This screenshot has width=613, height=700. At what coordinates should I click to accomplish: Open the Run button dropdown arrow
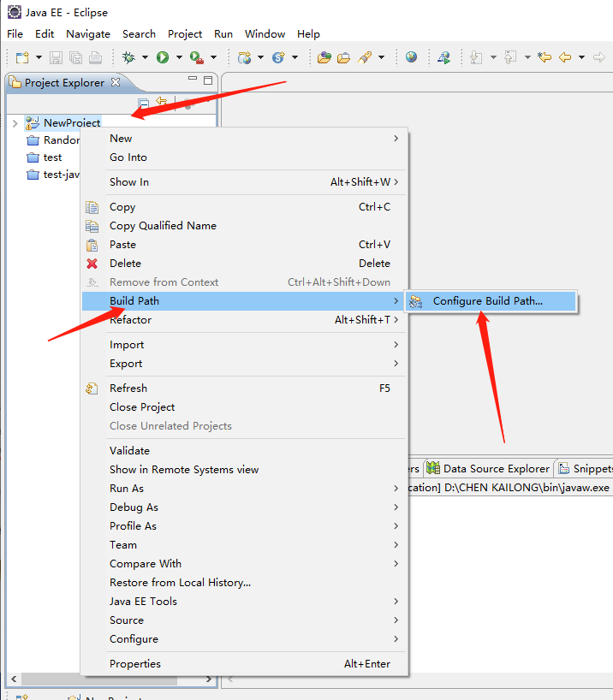pyautogui.click(x=179, y=58)
